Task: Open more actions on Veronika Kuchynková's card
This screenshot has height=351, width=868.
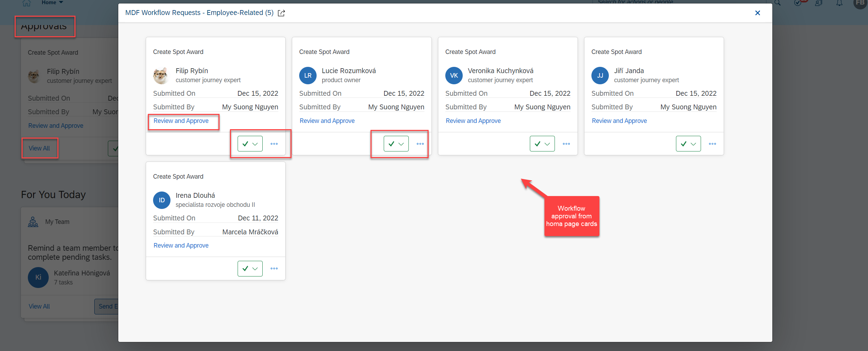Action: tap(566, 144)
